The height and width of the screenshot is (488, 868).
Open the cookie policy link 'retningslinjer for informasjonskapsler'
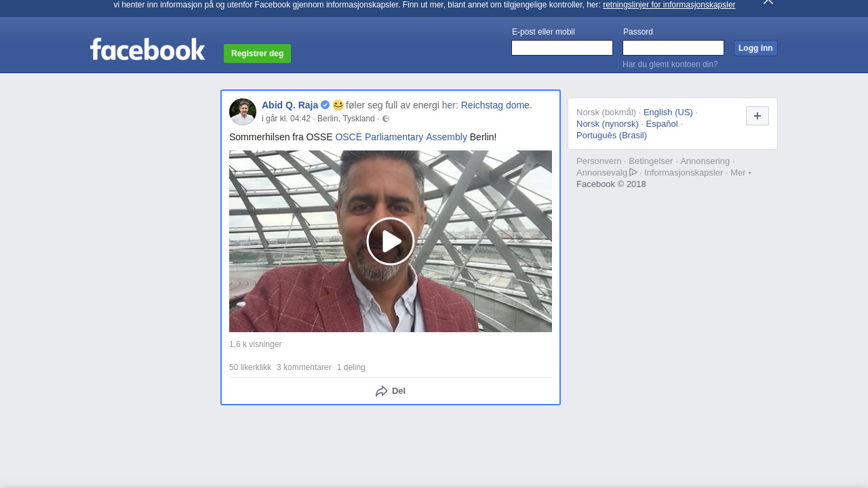pos(669,5)
